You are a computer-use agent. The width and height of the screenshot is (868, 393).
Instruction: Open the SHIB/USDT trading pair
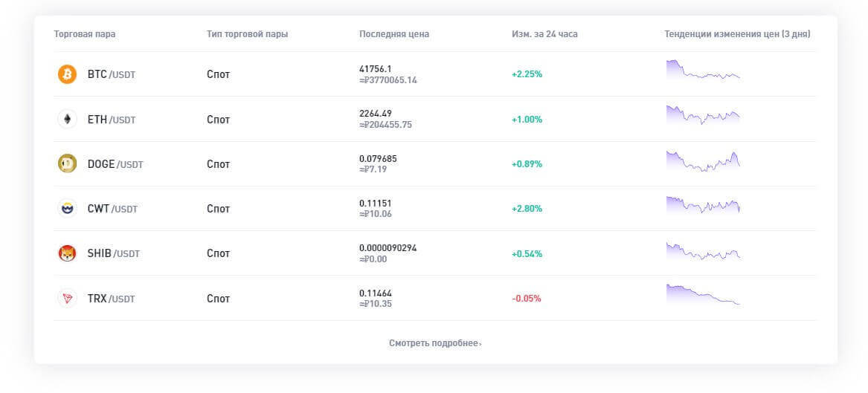point(113,253)
